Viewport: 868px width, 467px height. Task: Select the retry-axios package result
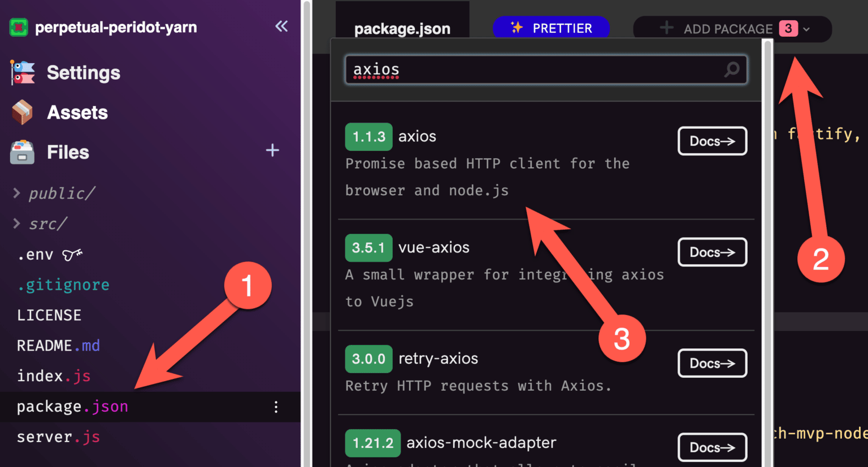click(438, 359)
